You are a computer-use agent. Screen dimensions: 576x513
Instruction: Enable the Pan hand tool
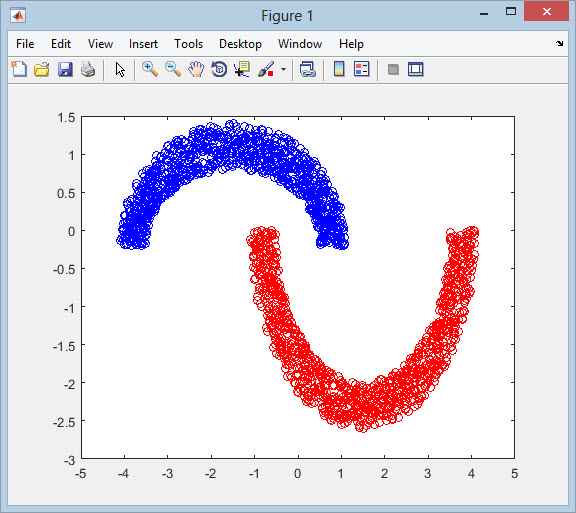click(x=196, y=69)
